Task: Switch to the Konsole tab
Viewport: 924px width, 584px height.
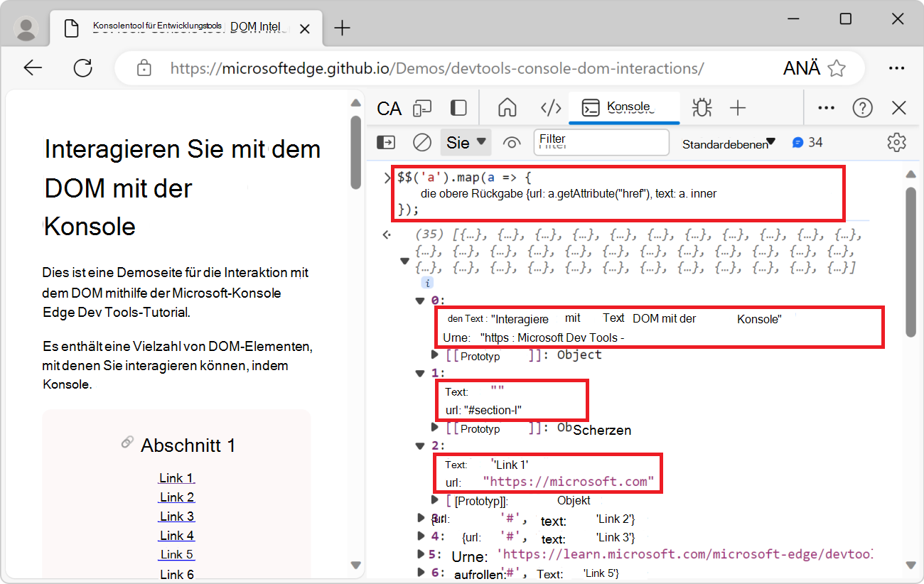Action: tap(624, 108)
